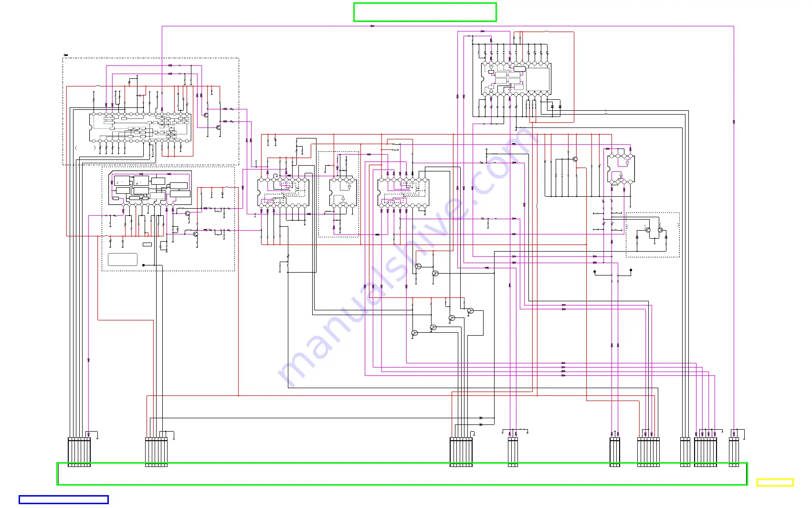Click the wide green-bordered link box under the connectors
812x508 pixels.
point(402,474)
